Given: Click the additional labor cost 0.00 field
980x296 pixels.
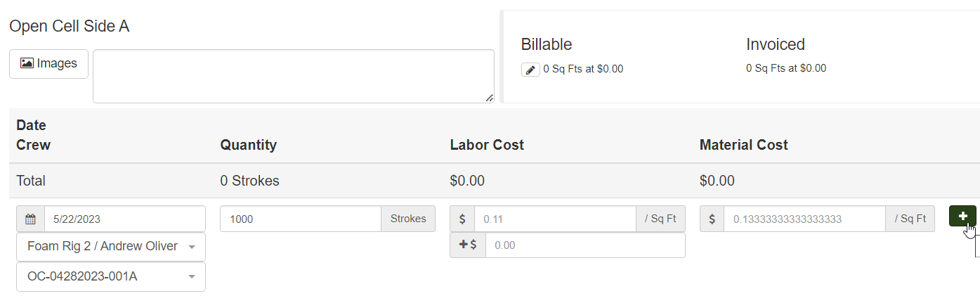Looking at the screenshot, I should pos(584,245).
